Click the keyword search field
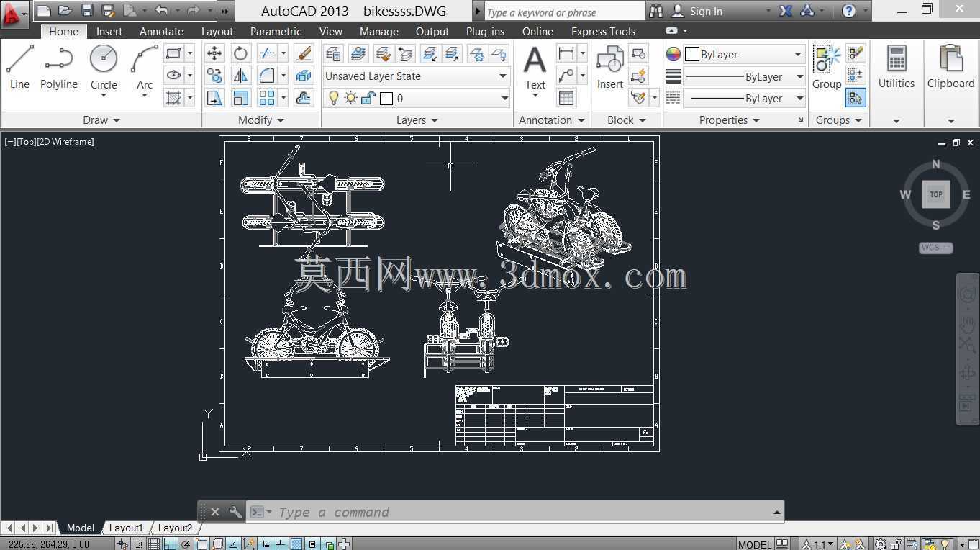This screenshot has width=980, height=550. 564,12
